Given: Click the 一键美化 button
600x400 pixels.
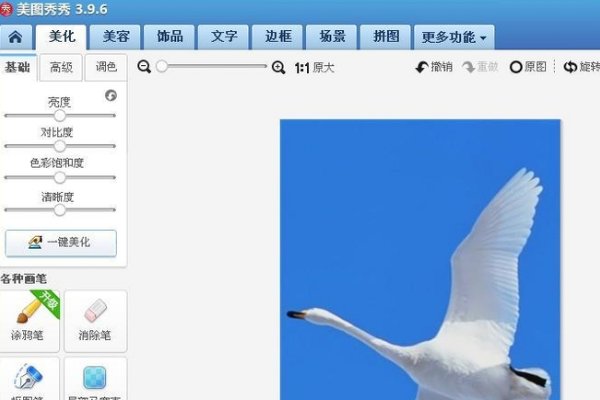Looking at the screenshot, I should (61, 243).
